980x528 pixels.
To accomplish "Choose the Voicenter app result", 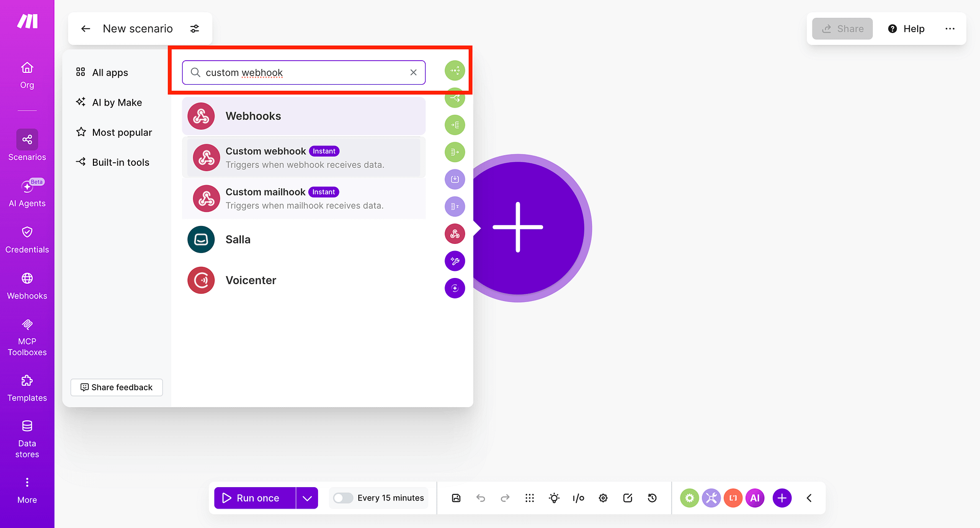I will coord(304,280).
